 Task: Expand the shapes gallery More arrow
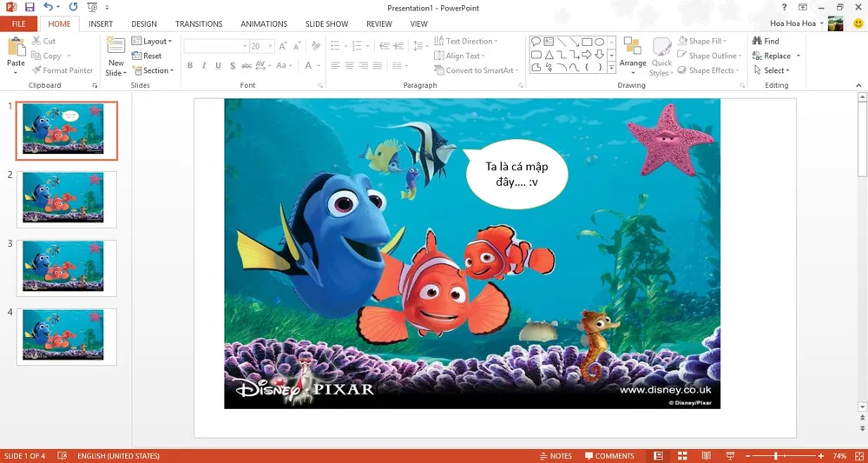coord(612,68)
